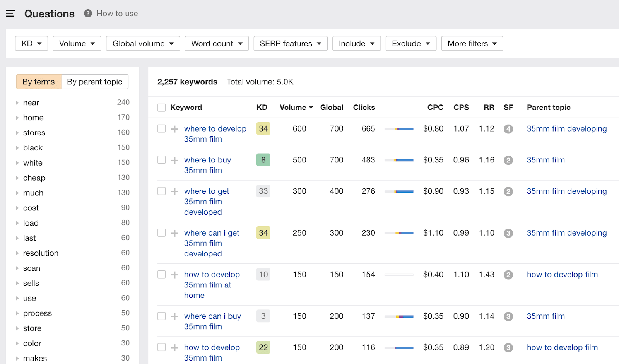
Task: Open the hamburger menu icon
Action: (x=10, y=14)
